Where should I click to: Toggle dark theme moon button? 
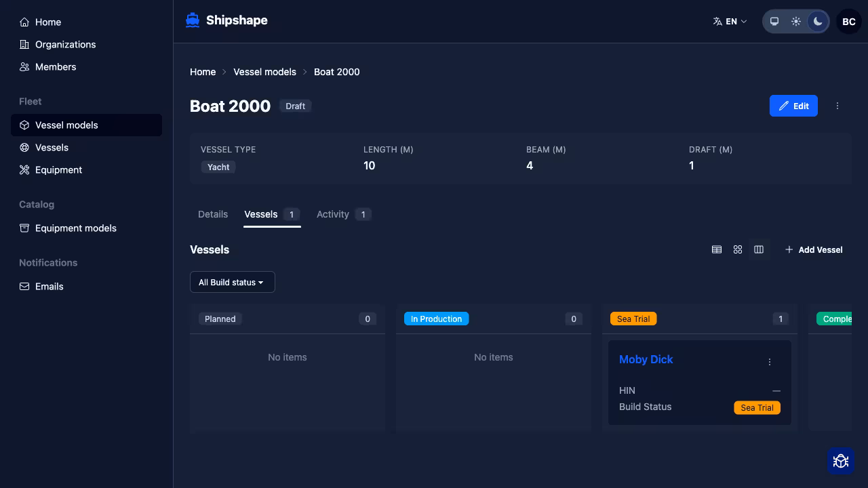point(818,22)
